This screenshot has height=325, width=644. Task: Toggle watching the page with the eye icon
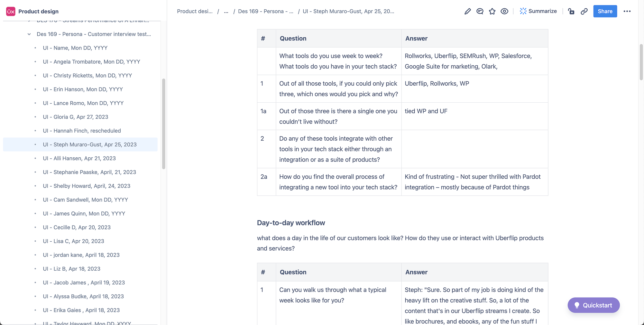pos(504,11)
